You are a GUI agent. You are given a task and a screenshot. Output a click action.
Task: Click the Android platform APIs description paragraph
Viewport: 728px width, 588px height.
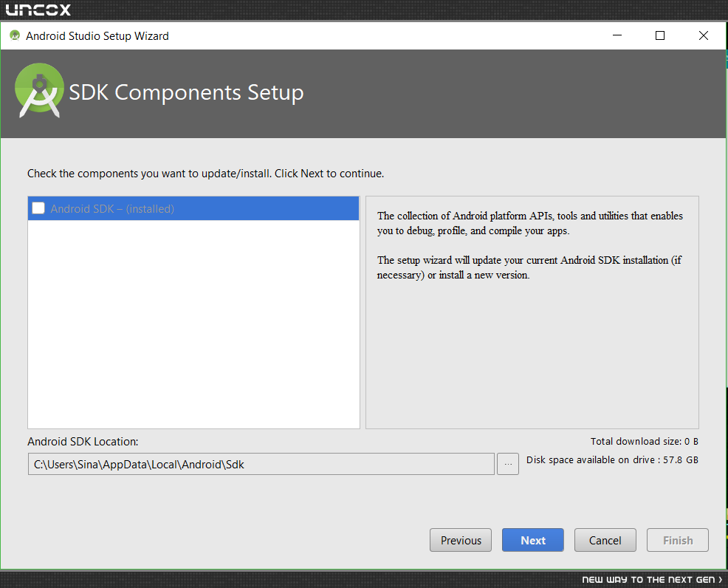pos(529,223)
